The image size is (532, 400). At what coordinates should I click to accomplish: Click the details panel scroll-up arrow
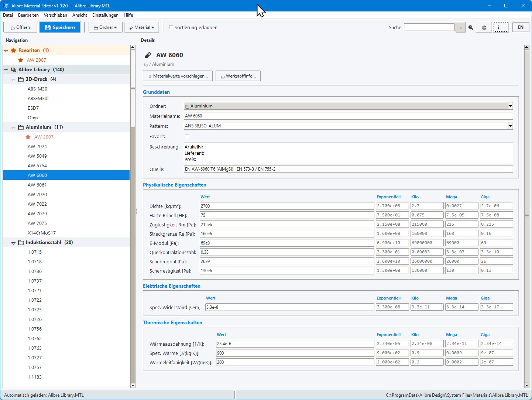tap(527, 47)
